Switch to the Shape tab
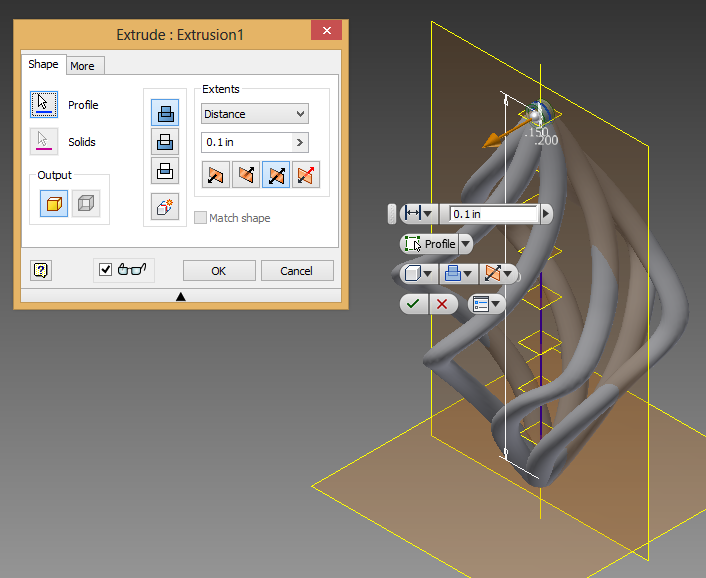The height and width of the screenshot is (578, 706). pos(43,64)
